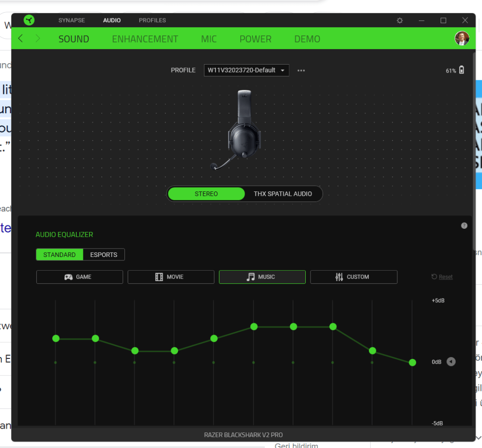The image size is (482, 448).
Task: Open the DEMO section
Action: click(x=307, y=39)
